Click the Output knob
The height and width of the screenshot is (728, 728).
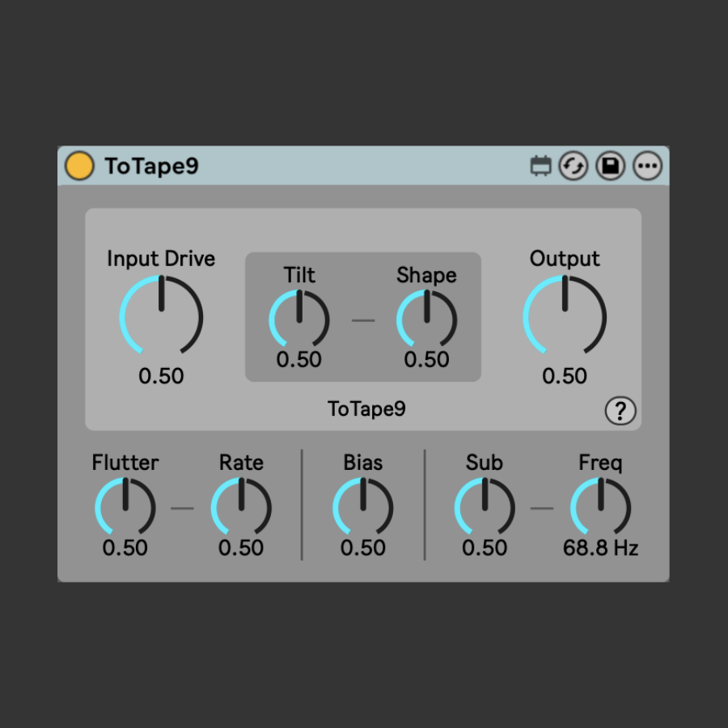click(565, 316)
